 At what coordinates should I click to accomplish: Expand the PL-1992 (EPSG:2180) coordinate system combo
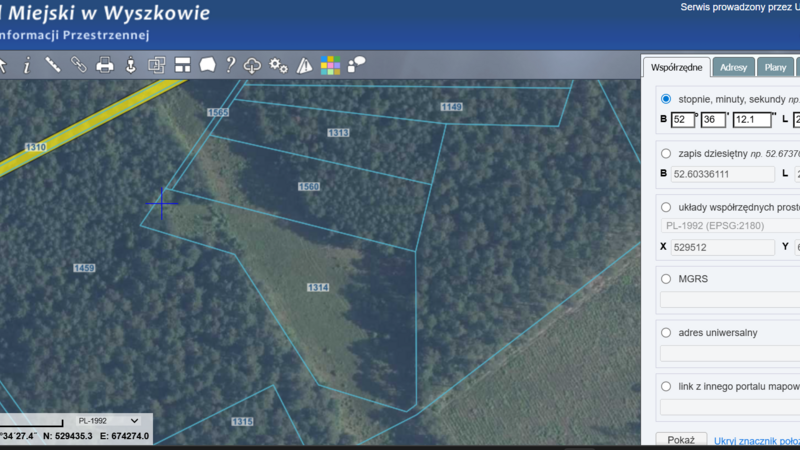[728, 225]
